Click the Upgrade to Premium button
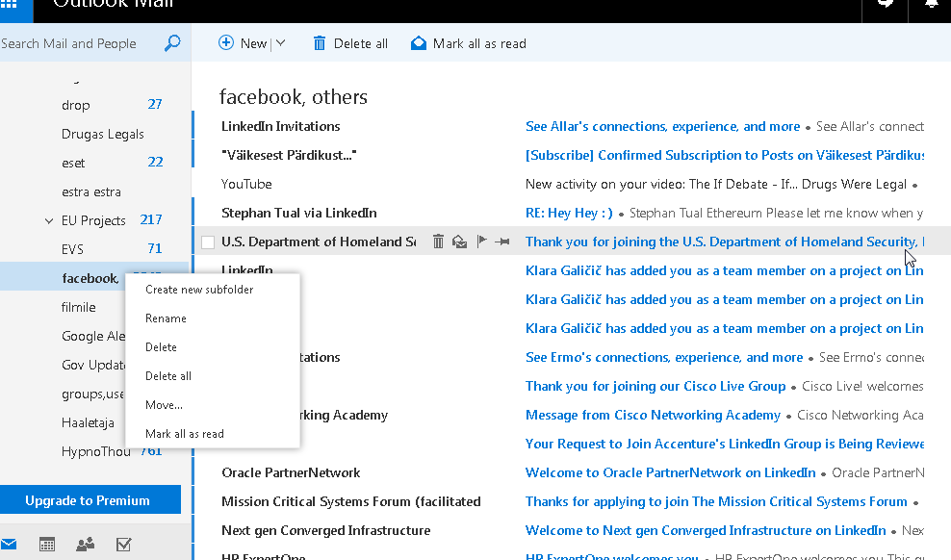The width and height of the screenshot is (951, 560). coord(90,500)
